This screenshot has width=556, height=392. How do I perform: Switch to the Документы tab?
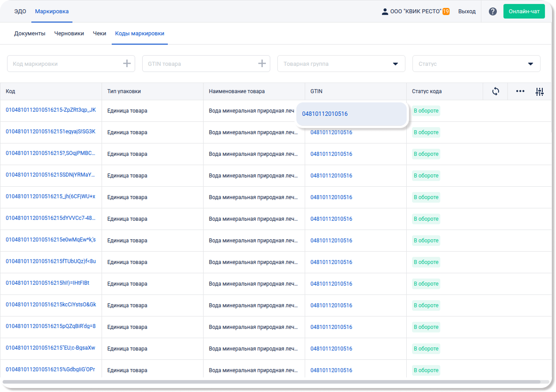point(30,34)
